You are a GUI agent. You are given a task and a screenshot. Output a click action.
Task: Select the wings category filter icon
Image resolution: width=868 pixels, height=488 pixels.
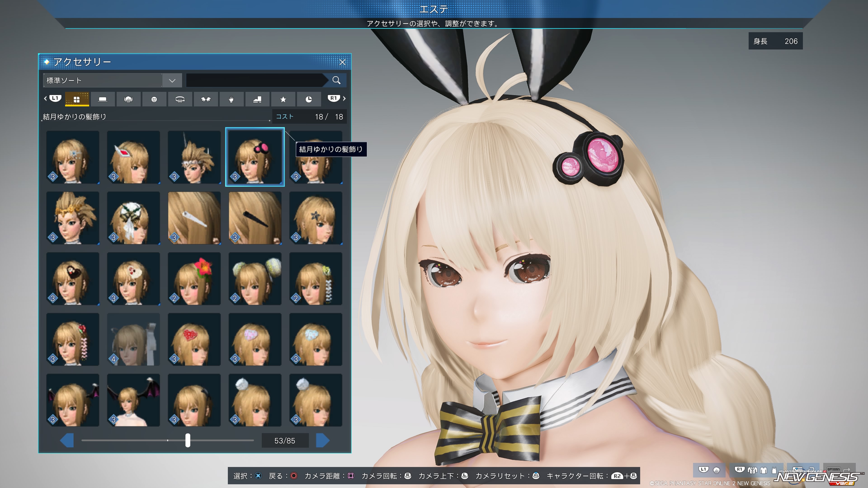pyautogui.click(x=205, y=99)
